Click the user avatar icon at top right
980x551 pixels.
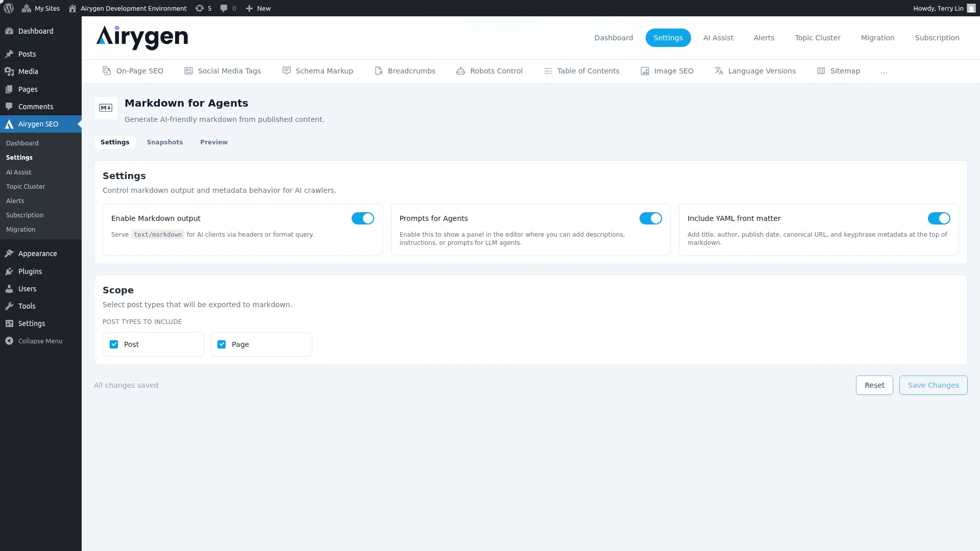pyautogui.click(x=971, y=8)
